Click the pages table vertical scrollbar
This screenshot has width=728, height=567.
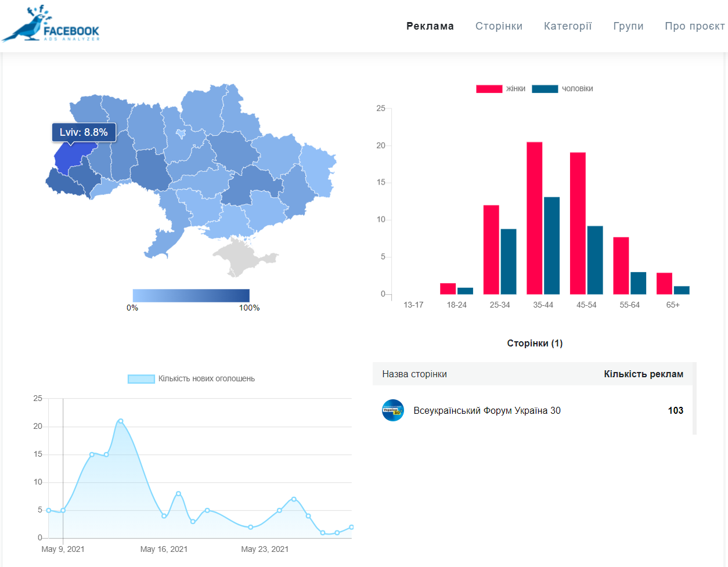pos(694,399)
